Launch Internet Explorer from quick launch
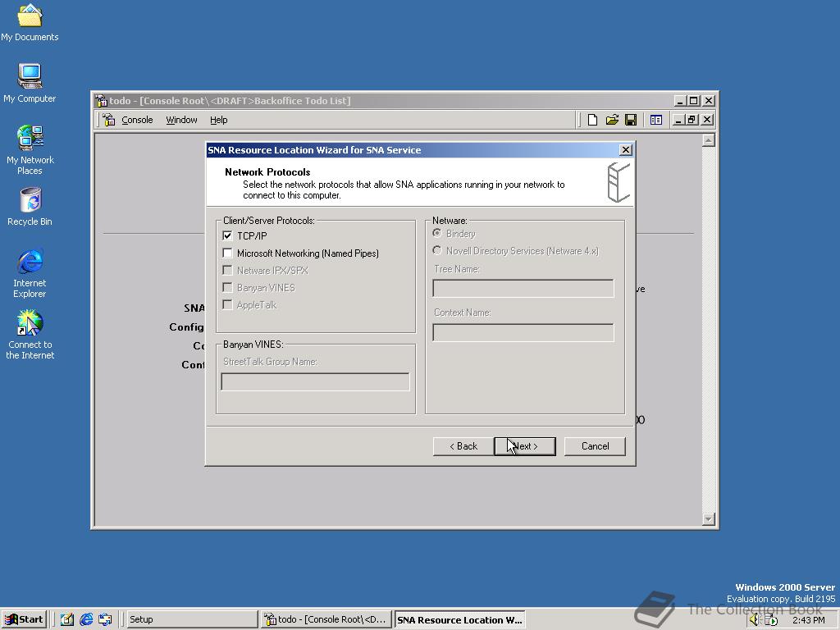Image resolution: width=840 pixels, height=630 pixels. [85, 619]
